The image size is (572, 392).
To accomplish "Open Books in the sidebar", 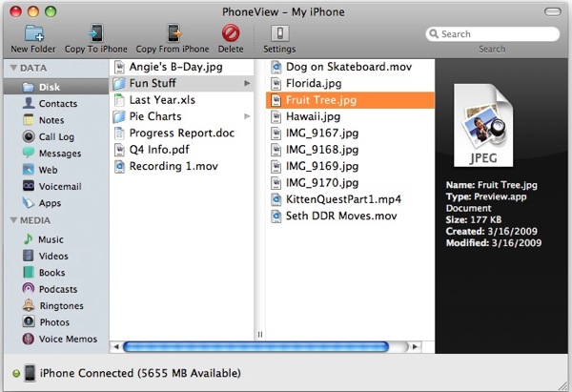I will [56, 273].
